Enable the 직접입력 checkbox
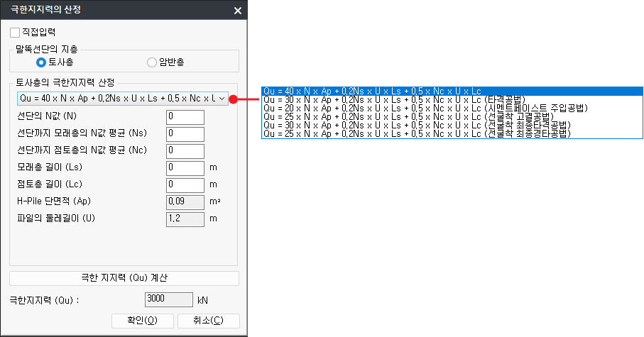This screenshot has width=644, height=337. (15, 33)
